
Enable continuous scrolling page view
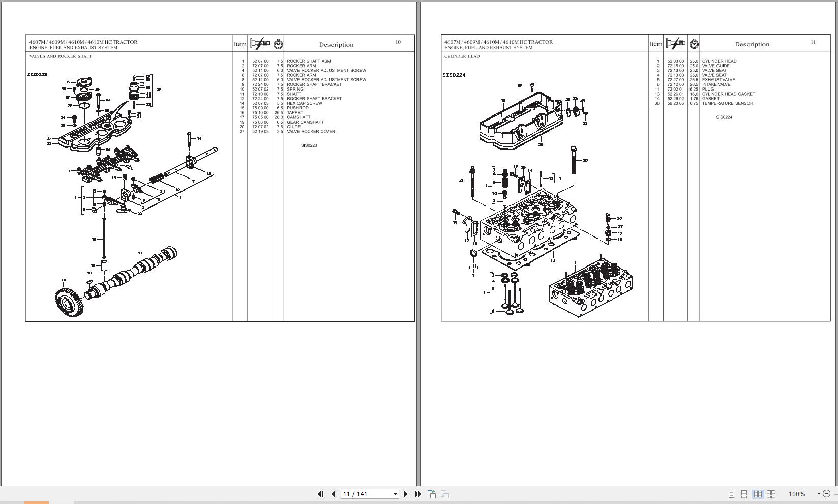744,494
